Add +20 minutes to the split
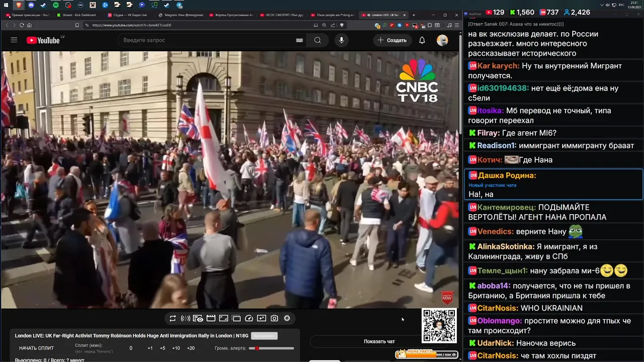The height and width of the screenshot is (362, 644). (x=191, y=348)
